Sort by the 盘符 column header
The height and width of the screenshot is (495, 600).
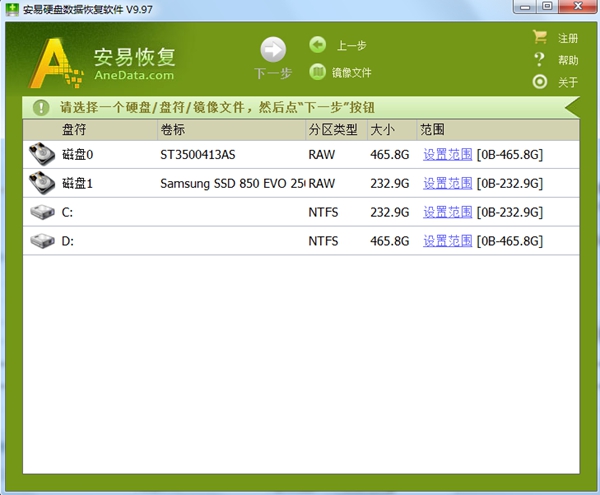(75, 130)
